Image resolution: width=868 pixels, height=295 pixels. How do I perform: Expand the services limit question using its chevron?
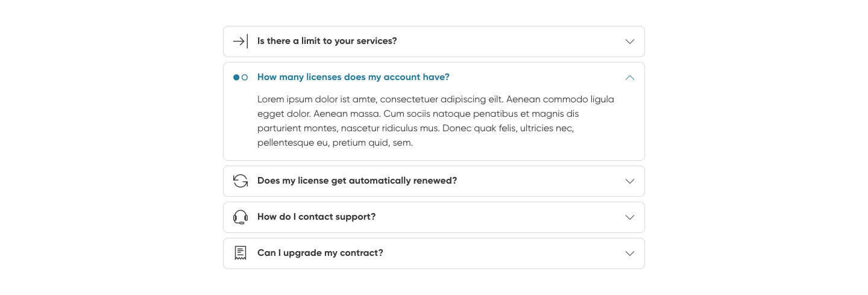tap(630, 42)
